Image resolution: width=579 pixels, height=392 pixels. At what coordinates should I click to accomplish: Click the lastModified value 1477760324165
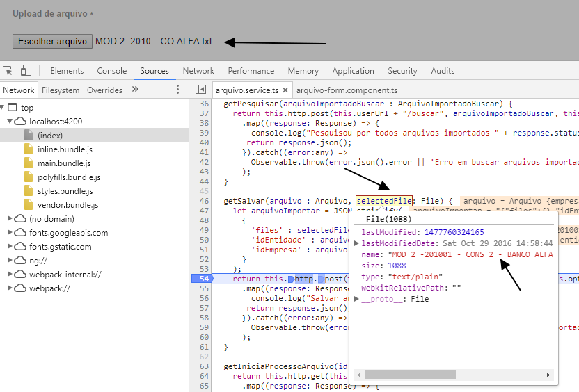454,232
